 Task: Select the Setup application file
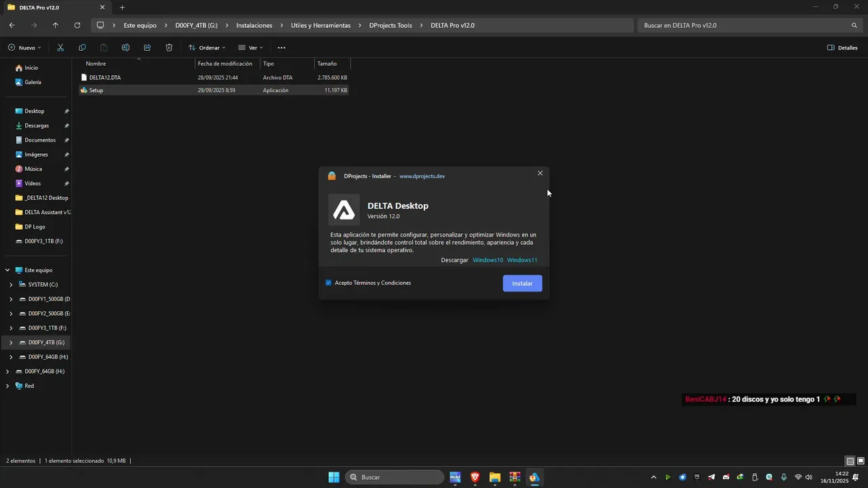point(214,90)
